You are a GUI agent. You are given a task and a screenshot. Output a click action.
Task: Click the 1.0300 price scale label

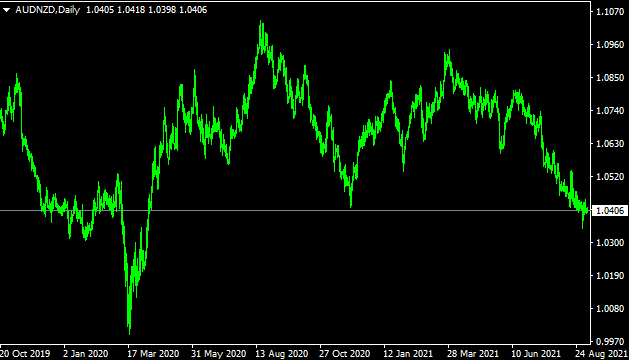(610, 242)
